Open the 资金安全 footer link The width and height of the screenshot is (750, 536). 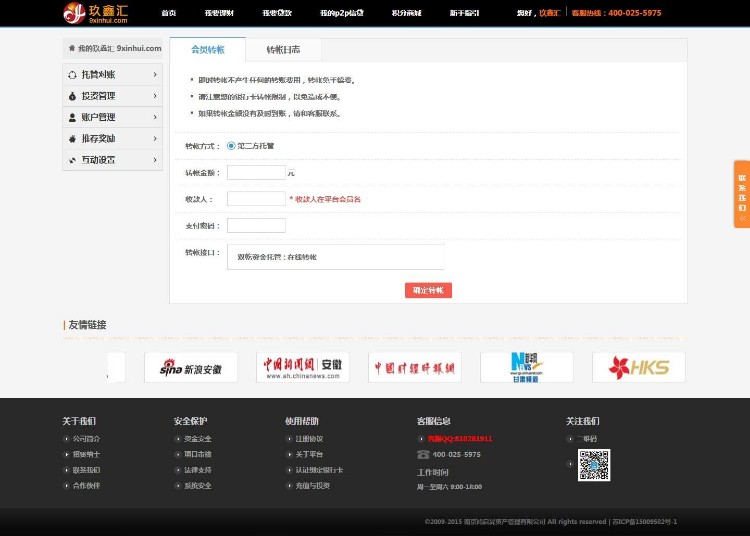tap(198, 439)
